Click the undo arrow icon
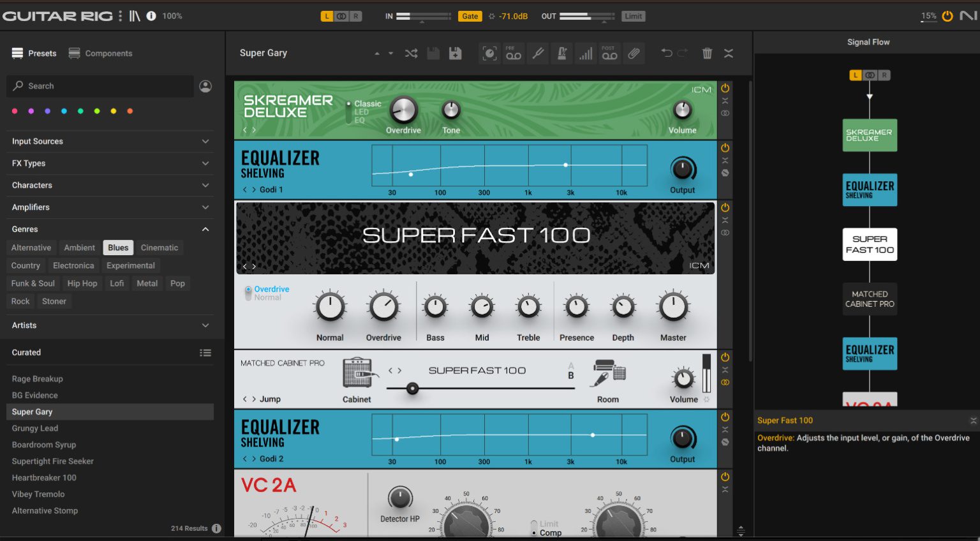The height and width of the screenshot is (541, 980). pyautogui.click(x=667, y=54)
